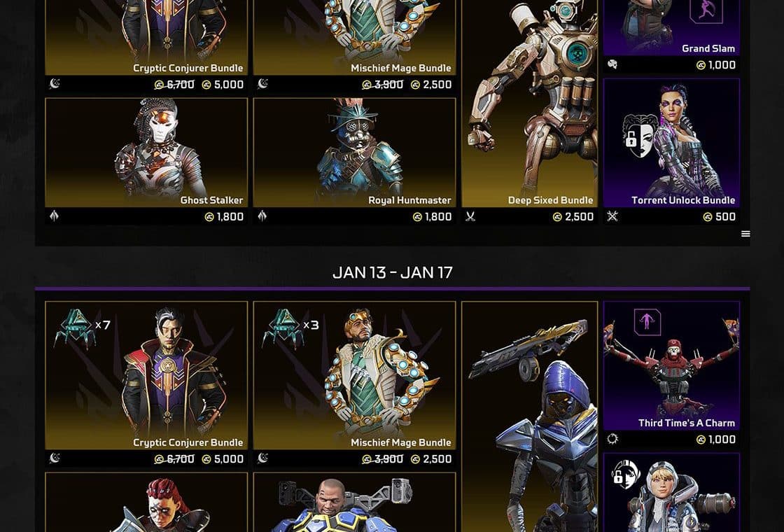Click the crescent moon icon under top Cryptic Conjurer Bundle
This screenshot has width=784, height=532.
click(55, 83)
